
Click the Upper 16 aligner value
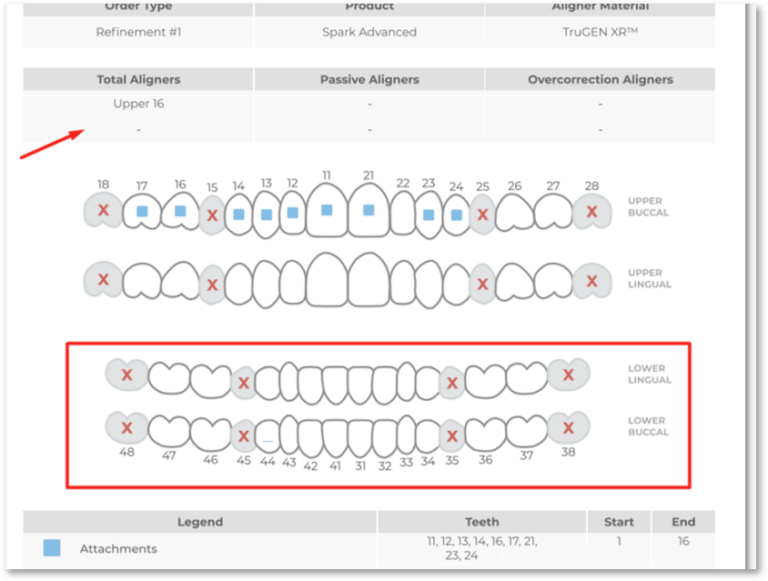pos(138,104)
